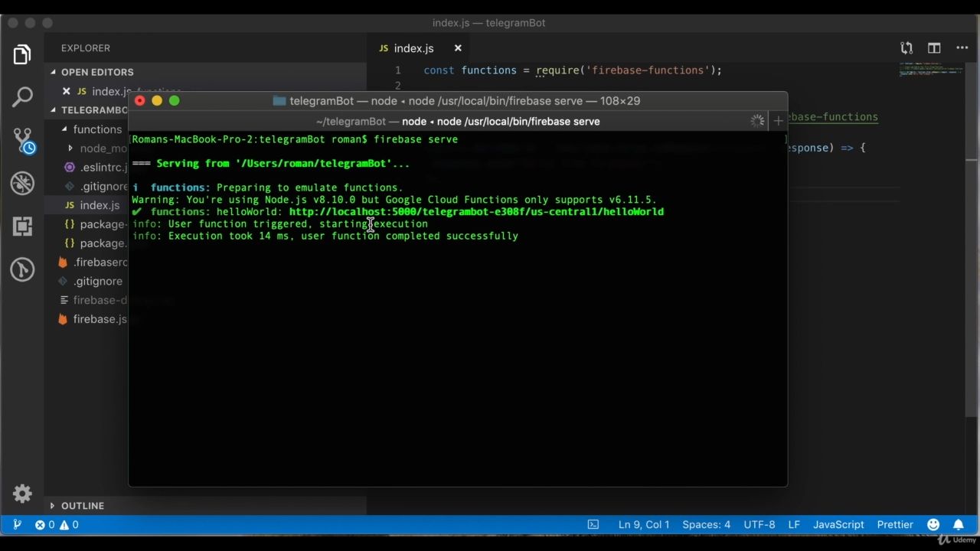The width and height of the screenshot is (980, 551).
Task: Click the helloWorld localhost URL in terminal
Action: coord(476,212)
